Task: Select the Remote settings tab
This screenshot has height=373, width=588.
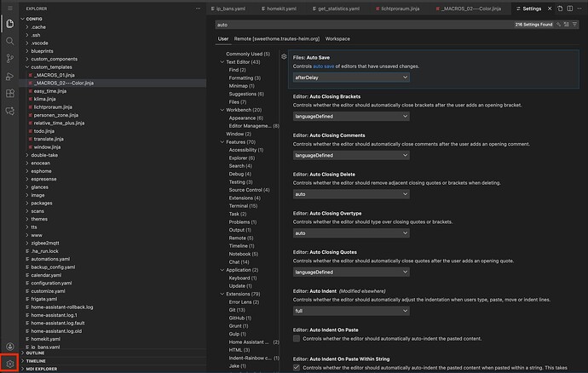Action: point(277,38)
